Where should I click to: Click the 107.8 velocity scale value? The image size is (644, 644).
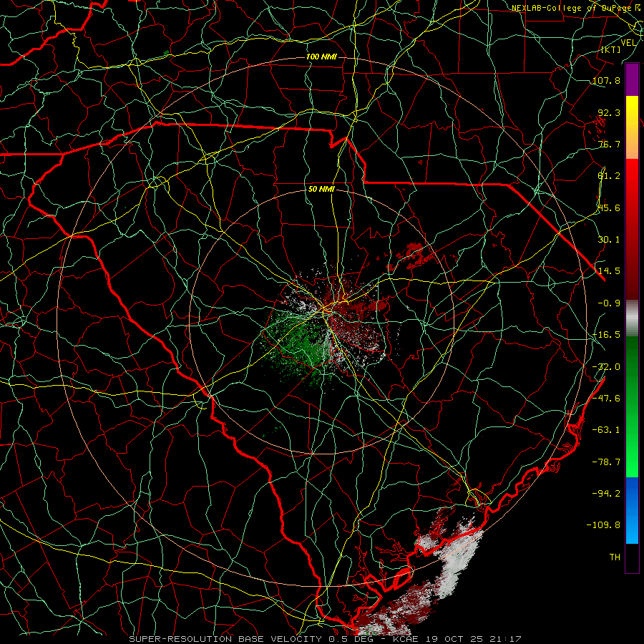pyautogui.click(x=606, y=80)
